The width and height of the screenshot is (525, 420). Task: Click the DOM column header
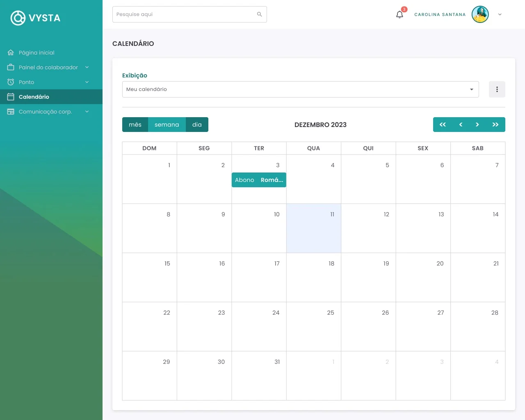coord(149,148)
